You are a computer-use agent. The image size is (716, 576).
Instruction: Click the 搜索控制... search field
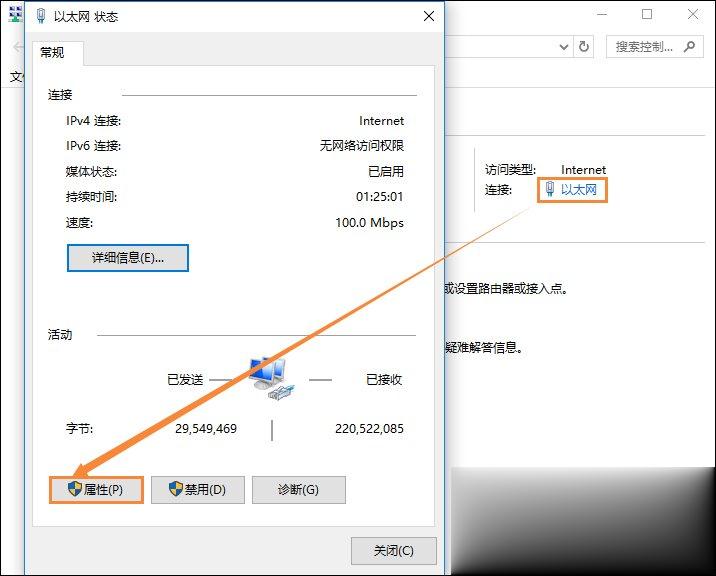pyautogui.click(x=654, y=47)
